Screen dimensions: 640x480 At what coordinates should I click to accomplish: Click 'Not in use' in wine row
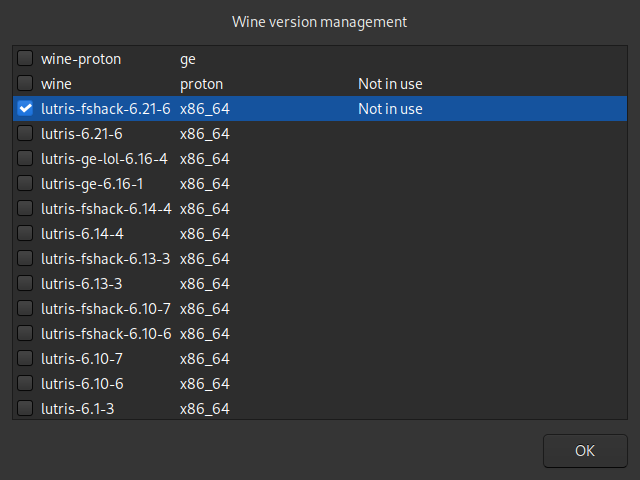click(x=390, y=84)
